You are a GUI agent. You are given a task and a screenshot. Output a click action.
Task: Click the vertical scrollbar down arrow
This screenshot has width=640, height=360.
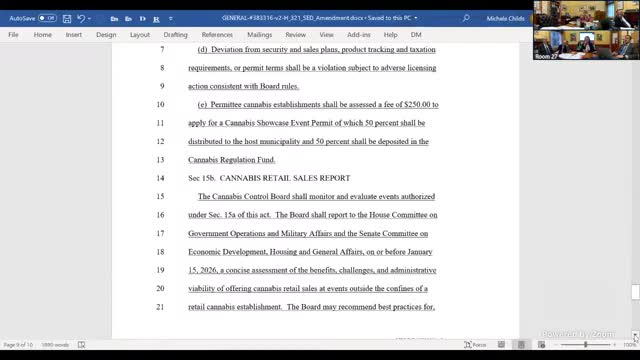click(636, 335)
